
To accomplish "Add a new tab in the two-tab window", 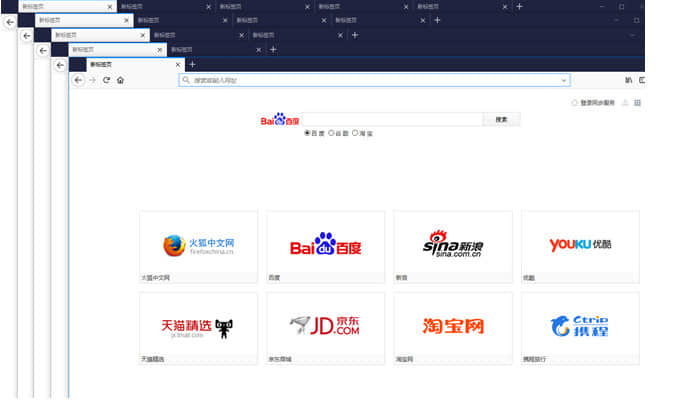I will (273, 50).
